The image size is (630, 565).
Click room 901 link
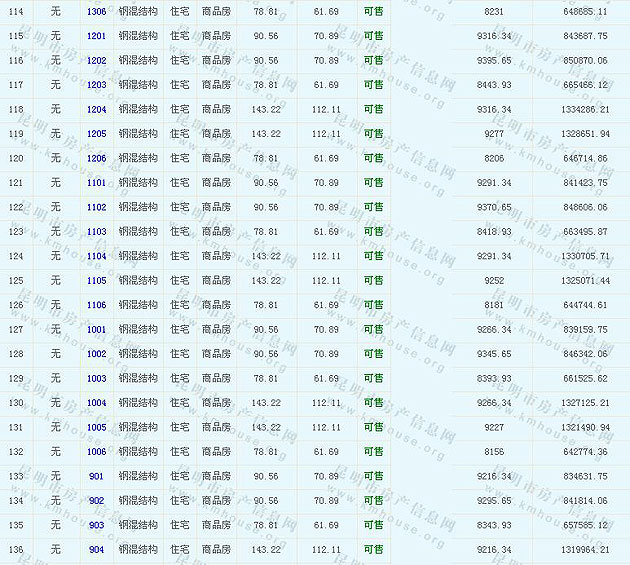coord(96,476)
